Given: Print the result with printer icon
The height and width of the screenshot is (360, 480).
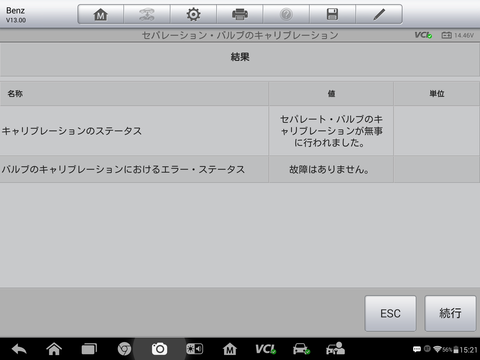Looking at the screenshot, I should pyautogui.click(x=240, y=14).
